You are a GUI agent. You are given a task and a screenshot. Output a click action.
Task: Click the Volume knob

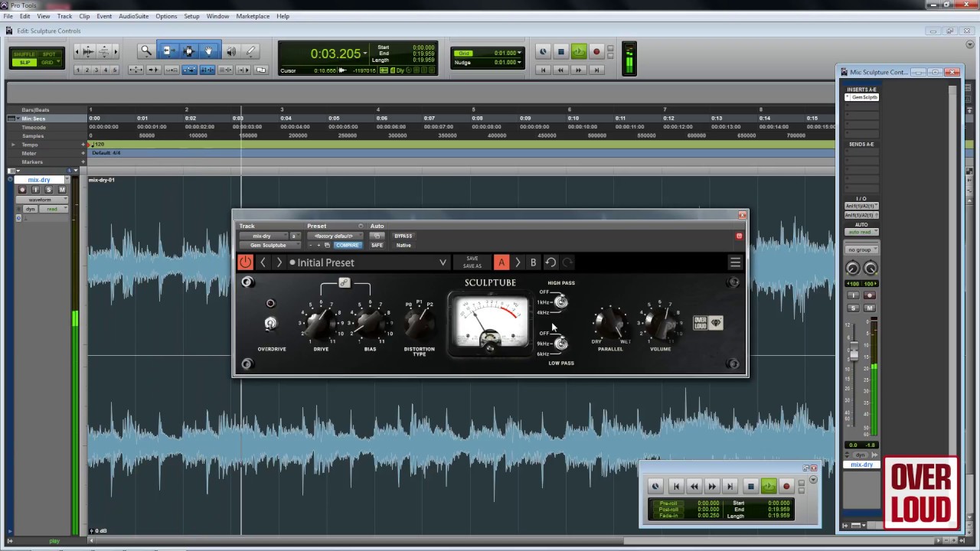click(x=661, y=324)
